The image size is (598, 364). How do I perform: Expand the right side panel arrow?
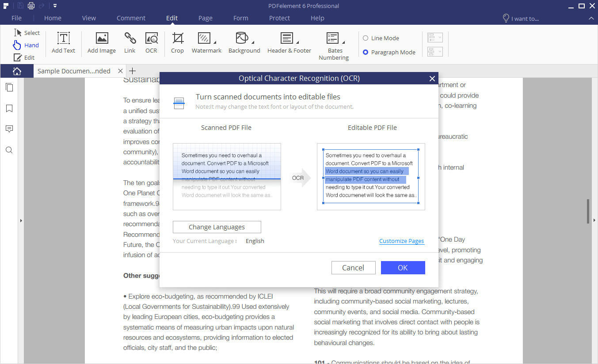point(594,220)
